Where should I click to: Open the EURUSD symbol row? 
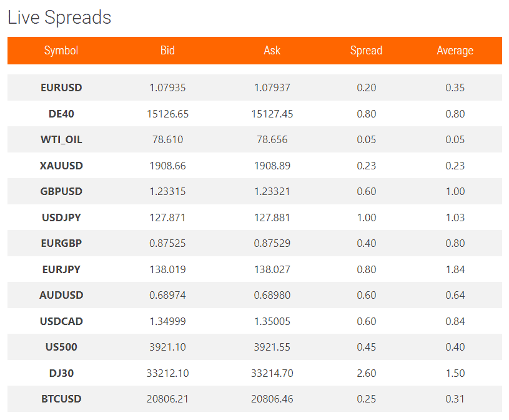(x=255, y=87)
